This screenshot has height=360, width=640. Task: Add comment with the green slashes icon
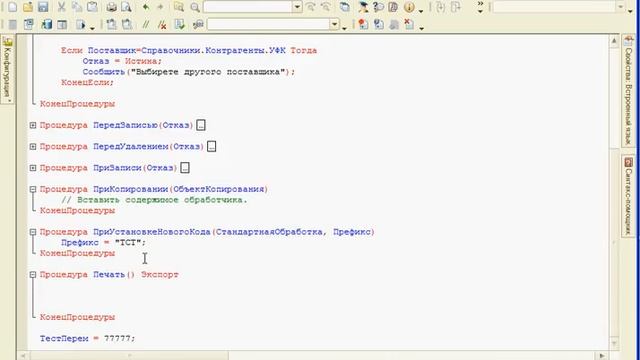coord(146,24)
